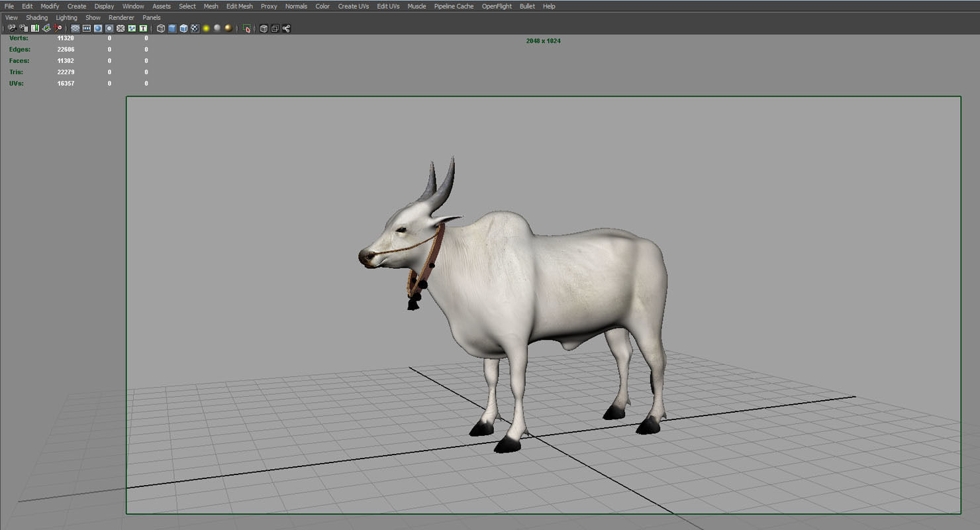Open the panel Lighting menu
The image size is (980, 530).
pyautogui.click(x=66, y=17)
